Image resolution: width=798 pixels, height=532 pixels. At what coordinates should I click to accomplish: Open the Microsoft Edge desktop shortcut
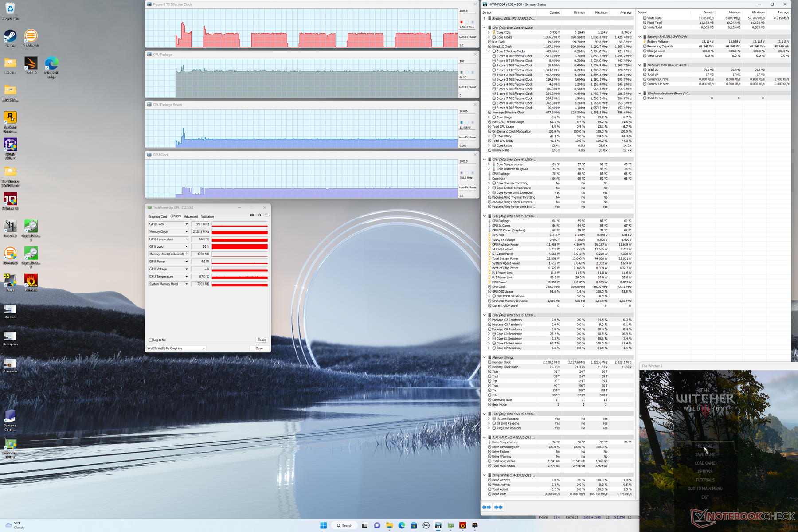(x=51, y=67)
